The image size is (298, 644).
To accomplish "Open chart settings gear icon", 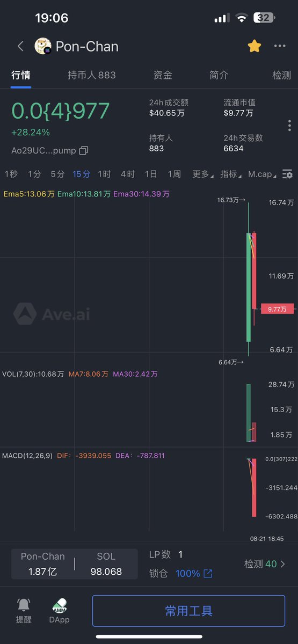I will 288,174.
